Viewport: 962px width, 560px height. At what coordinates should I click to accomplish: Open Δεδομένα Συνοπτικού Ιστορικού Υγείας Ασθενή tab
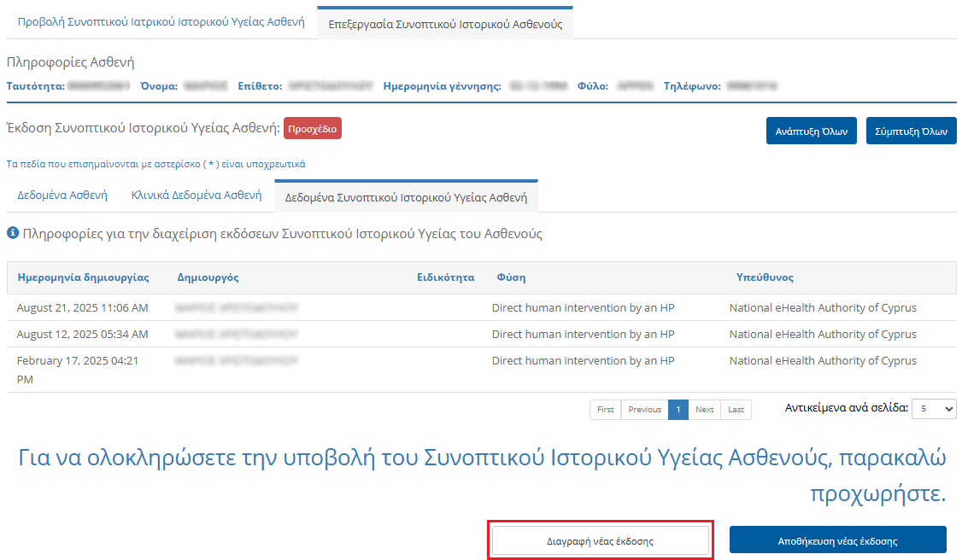point(406,197)
